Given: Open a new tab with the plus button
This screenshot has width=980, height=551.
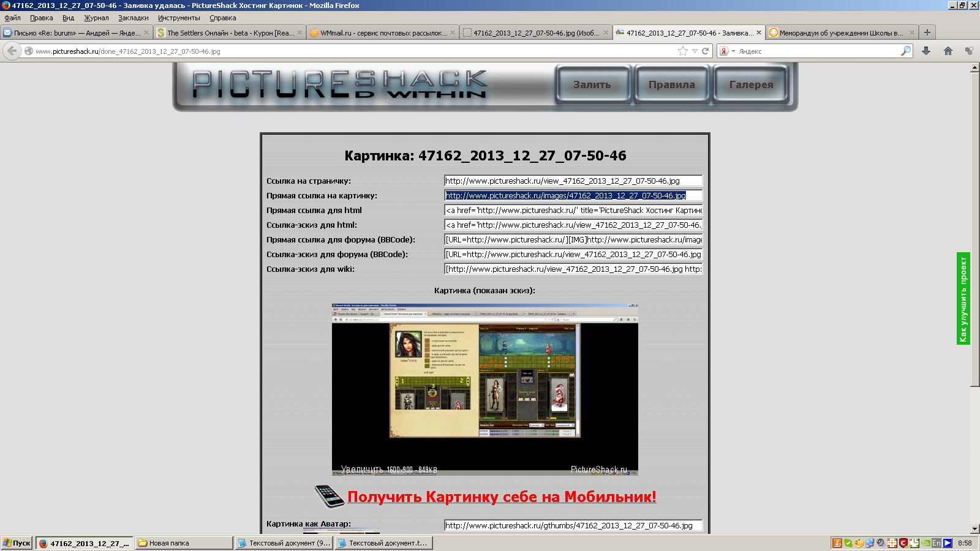Looking at the screenshot, I should (927, 32).
